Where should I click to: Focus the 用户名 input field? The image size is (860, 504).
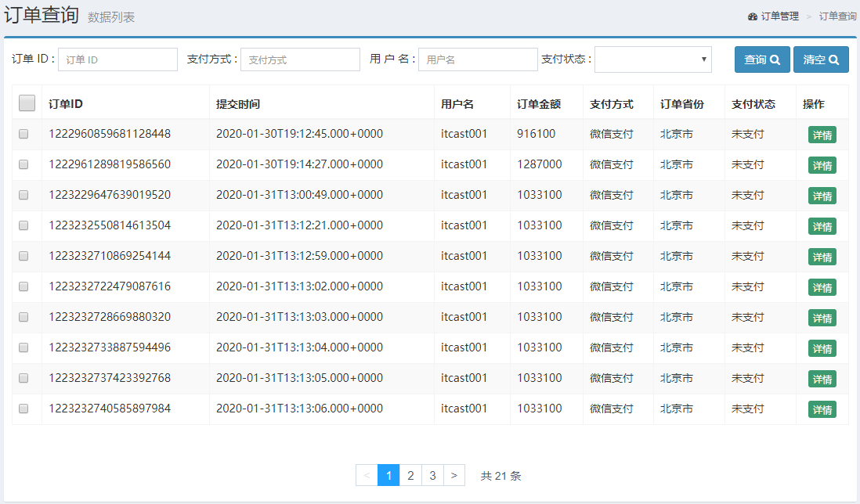pyautogui.click(x=478, y=59)
